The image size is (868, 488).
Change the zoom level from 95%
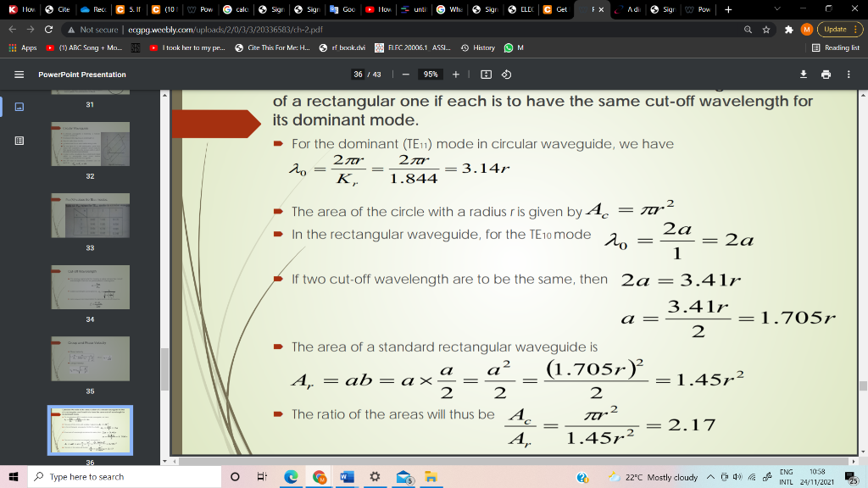click(x=430, y=75)
